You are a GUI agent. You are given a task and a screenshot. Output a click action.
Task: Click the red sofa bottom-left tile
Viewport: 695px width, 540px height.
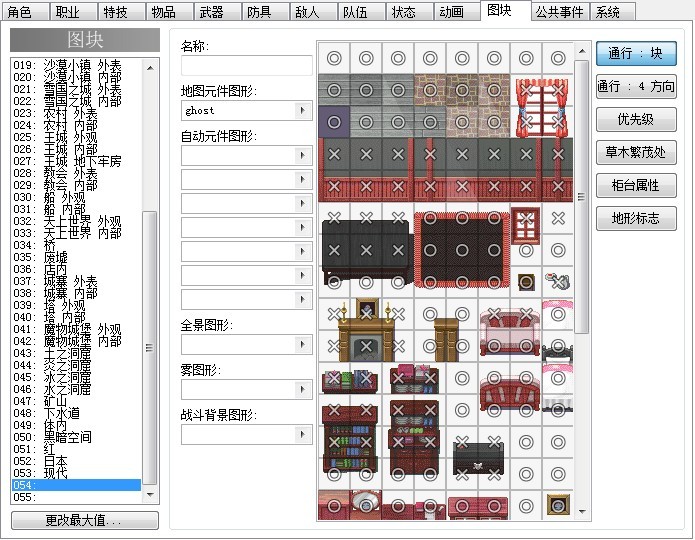(494, 410)
